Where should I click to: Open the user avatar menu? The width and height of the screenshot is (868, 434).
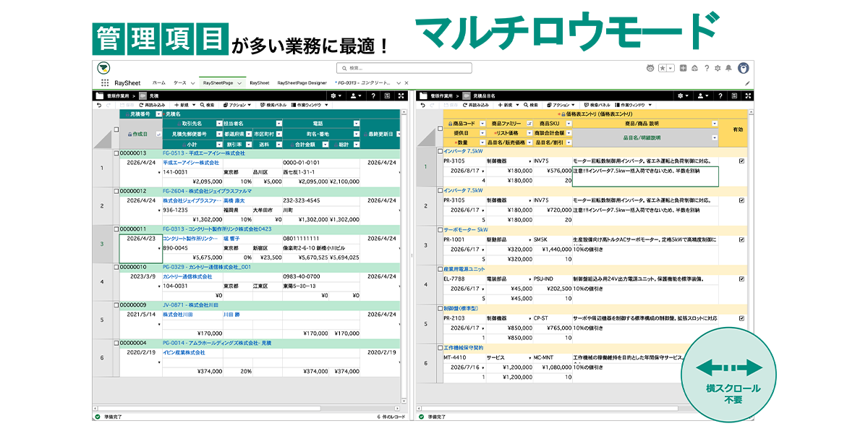[x=743, y=68]
